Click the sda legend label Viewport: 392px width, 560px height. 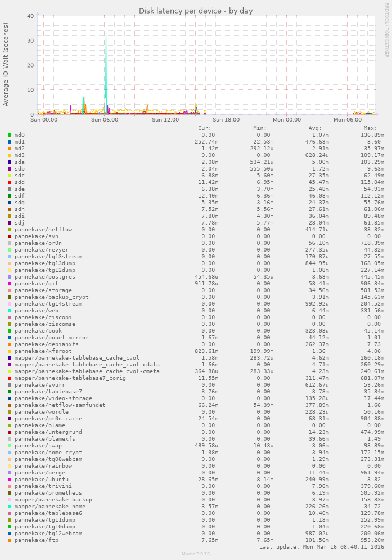click(x=20, y=162)
